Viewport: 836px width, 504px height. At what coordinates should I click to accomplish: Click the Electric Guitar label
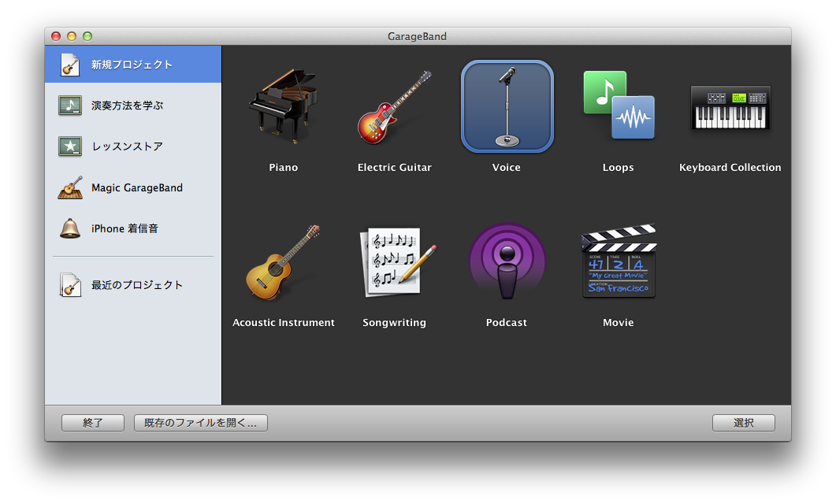(395, 167)
